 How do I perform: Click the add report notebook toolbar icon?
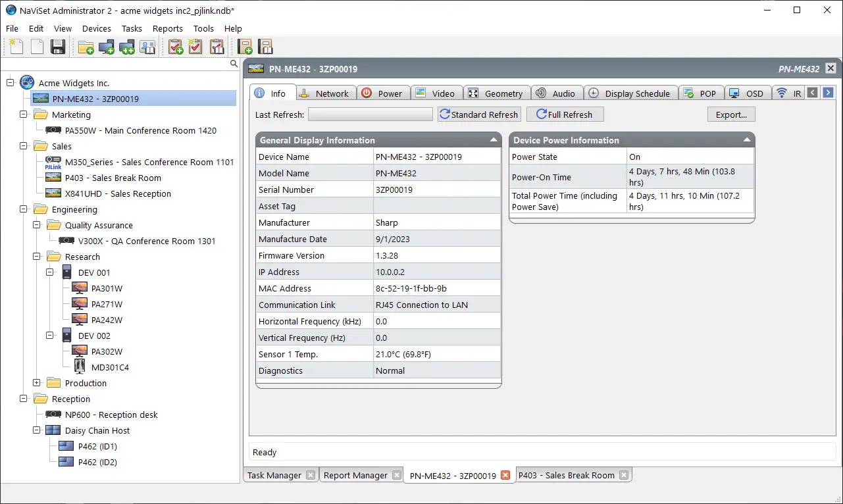point(245,47)
